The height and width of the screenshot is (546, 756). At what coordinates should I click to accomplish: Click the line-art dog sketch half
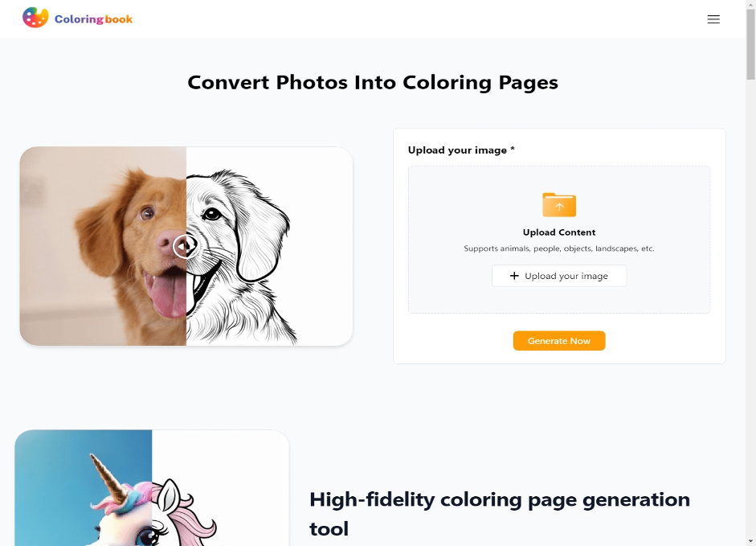[269, 246]
